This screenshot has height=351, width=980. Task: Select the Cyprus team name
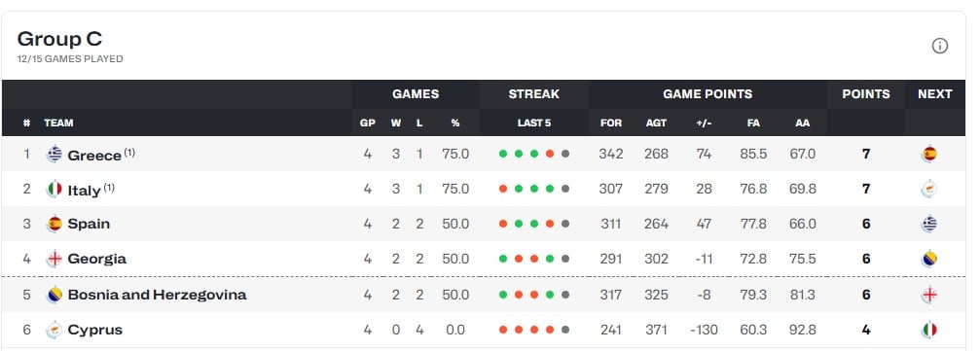[x=95, y=330]
